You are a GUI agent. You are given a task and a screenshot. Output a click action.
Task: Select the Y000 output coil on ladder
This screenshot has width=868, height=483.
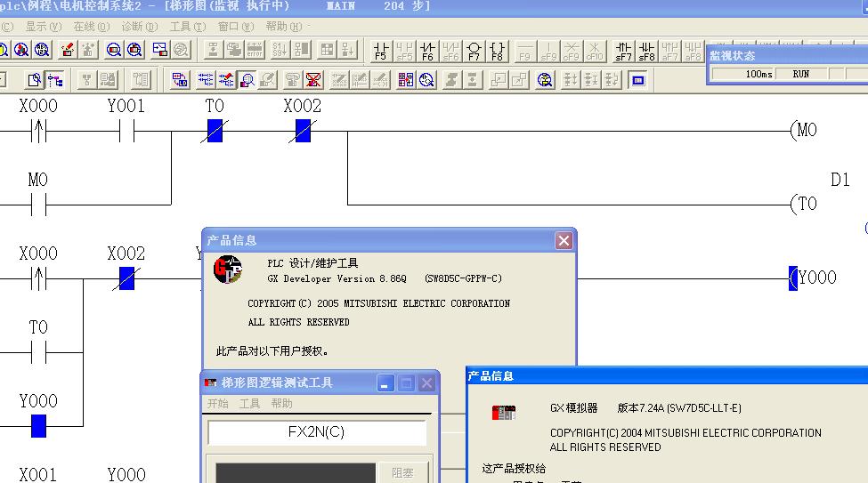coord(815,278)
